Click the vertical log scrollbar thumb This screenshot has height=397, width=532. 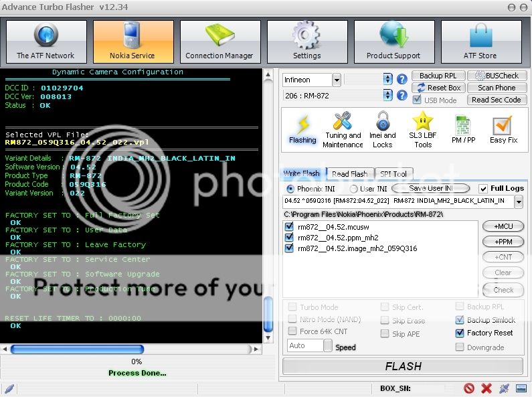(268, 313)
